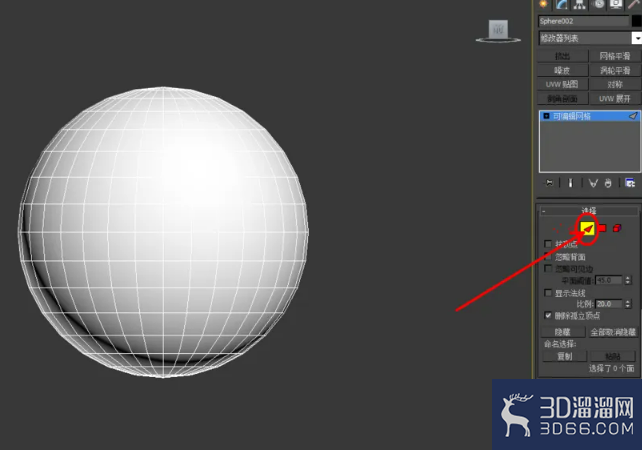The height and width of the screenshot is (450, 642).
Task: Click the 隐藏 button
Action: pyautogui.click(x=562, y=332)
